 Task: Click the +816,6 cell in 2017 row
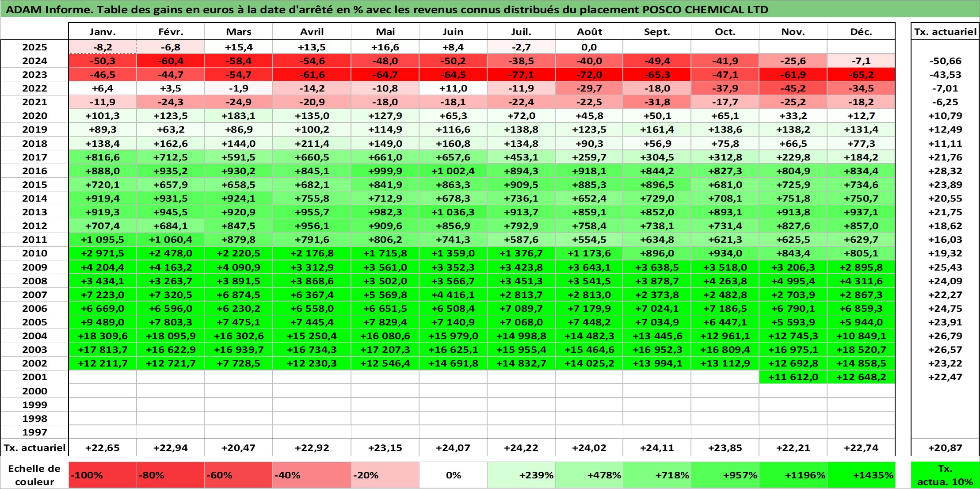pos(103,157)
